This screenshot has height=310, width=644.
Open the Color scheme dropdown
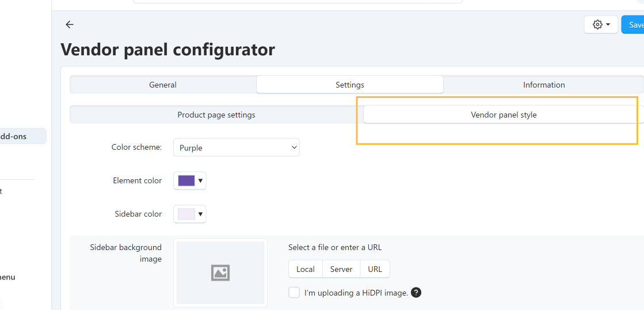237,148
